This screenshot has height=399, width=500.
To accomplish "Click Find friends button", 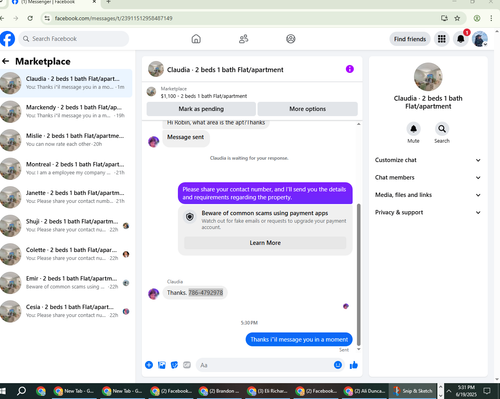I will coord(410,39).
